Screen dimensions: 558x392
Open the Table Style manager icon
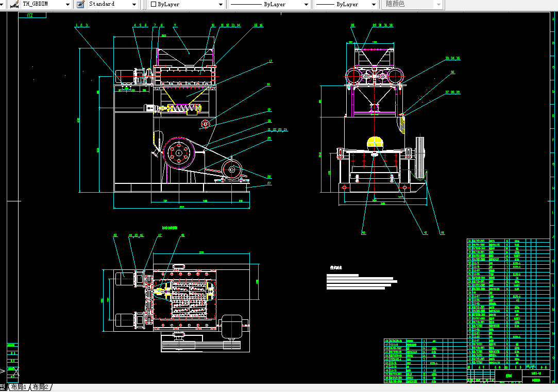point(81,4)
